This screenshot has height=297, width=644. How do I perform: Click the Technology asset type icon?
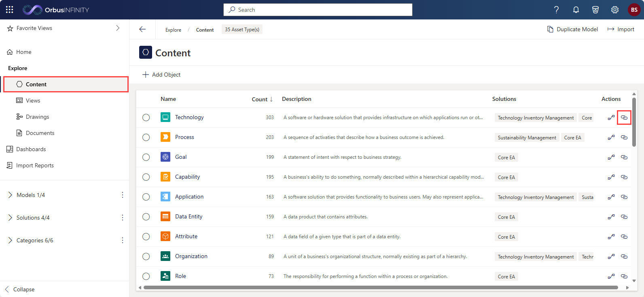165,117
